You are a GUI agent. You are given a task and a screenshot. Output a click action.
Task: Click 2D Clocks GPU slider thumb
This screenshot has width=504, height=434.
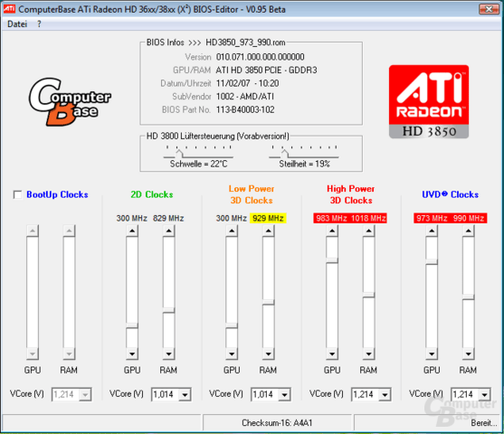132,325
